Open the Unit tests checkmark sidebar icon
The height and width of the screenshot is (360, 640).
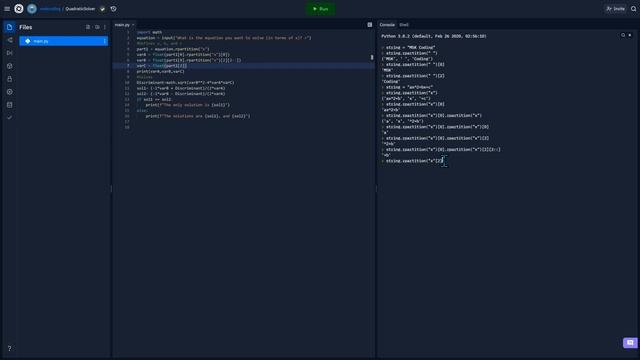coord(9,118)
